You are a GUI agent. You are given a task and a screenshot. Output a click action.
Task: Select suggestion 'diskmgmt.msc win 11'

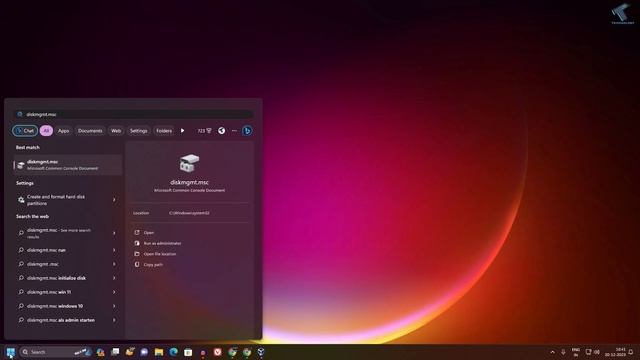(62, 292)
